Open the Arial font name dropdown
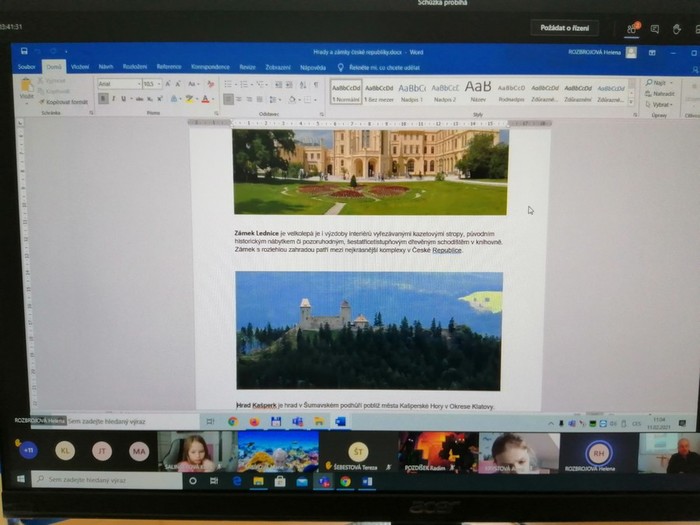The height and width of the screenshot is (525, 700). [x=119, y=84]
